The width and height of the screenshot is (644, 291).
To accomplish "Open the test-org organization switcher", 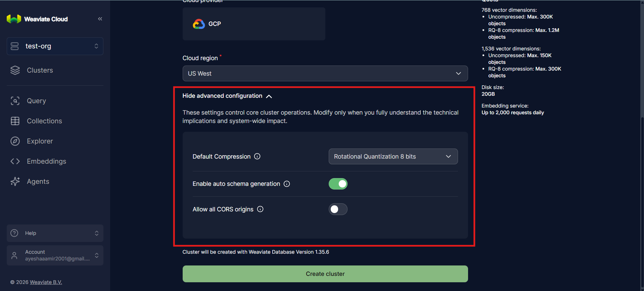I will point(55,46).
